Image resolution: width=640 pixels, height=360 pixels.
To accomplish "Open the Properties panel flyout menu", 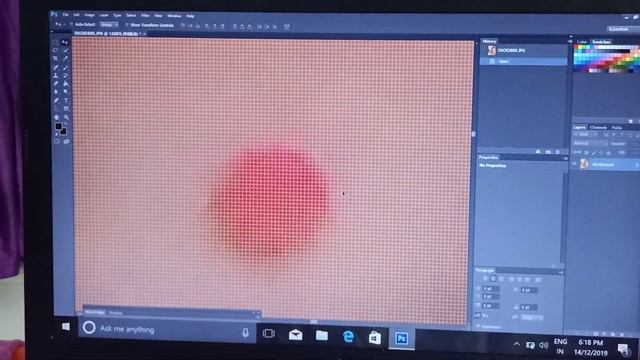I will pyautogui.click(x=565, y=158).
